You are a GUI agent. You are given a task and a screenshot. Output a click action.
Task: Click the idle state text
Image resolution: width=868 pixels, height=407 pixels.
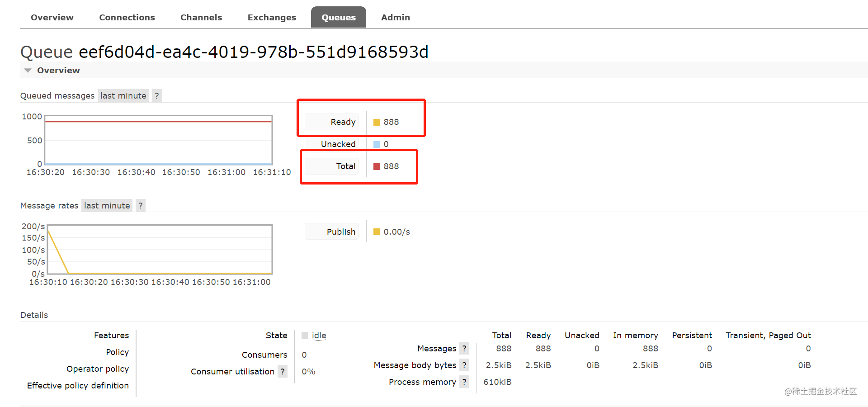coord(319,336)
